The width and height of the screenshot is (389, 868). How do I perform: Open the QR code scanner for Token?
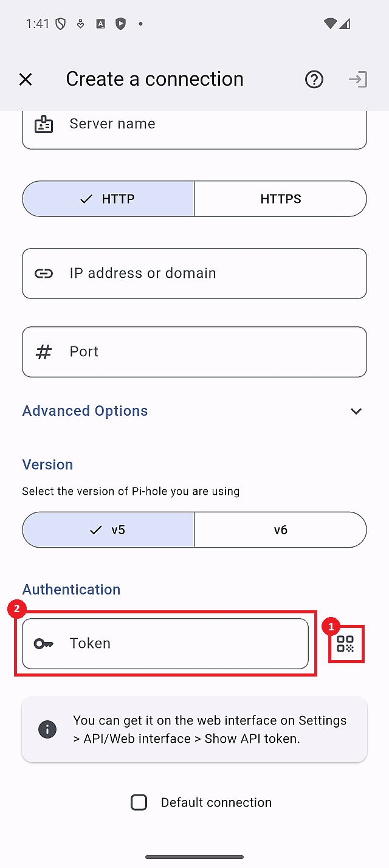click(346, 644)
